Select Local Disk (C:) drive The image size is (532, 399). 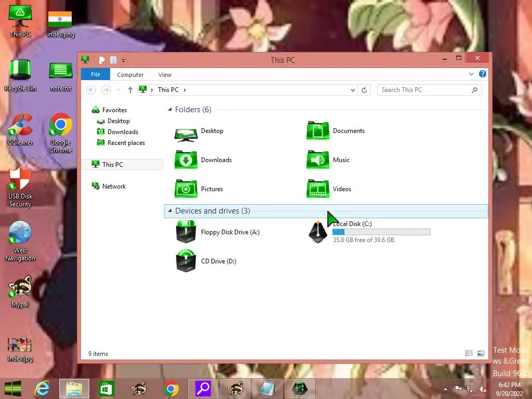pyautogui.click(x=369, y=232)
